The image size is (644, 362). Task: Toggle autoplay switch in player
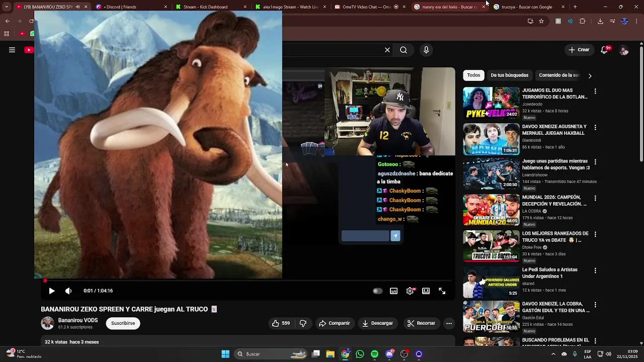pos(377,291)
